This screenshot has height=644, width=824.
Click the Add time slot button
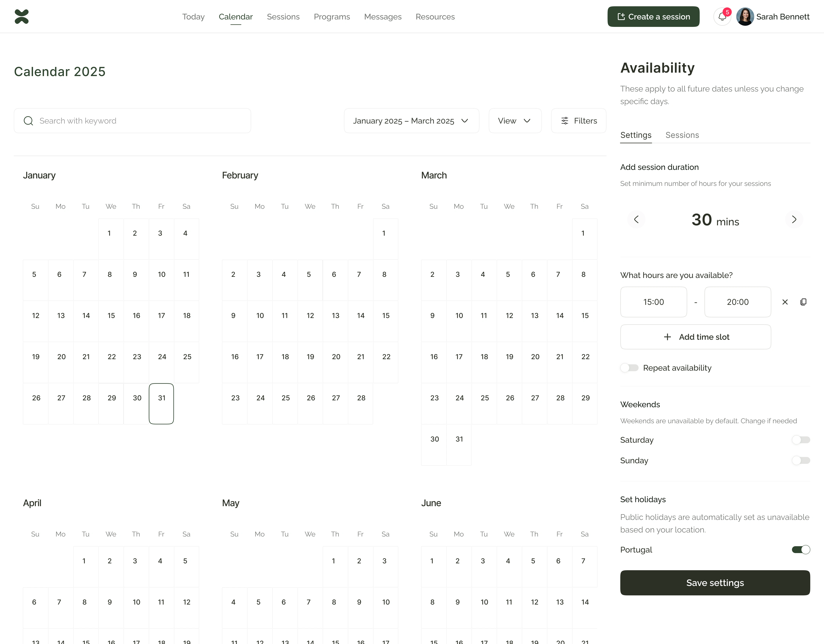coord(695,337)
